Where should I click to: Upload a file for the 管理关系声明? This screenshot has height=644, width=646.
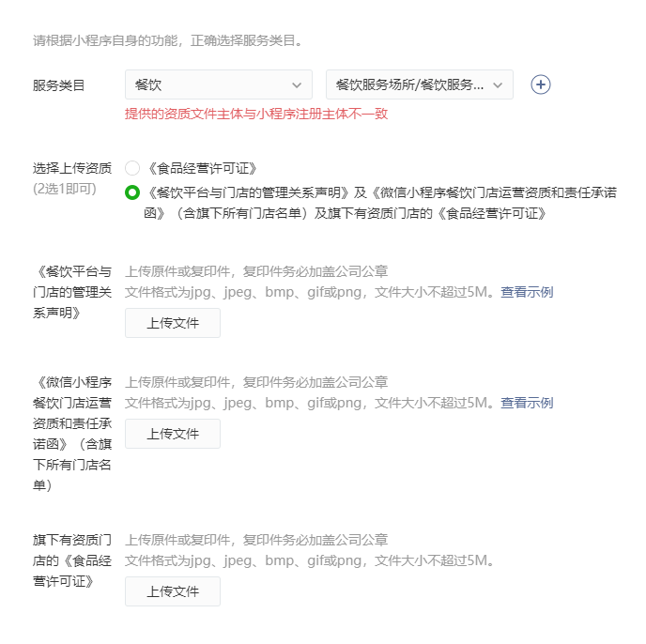click(173, 323)
